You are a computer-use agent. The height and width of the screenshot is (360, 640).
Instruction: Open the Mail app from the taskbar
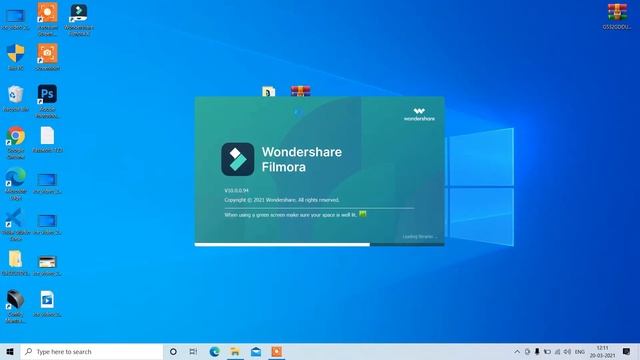point(256,351)
